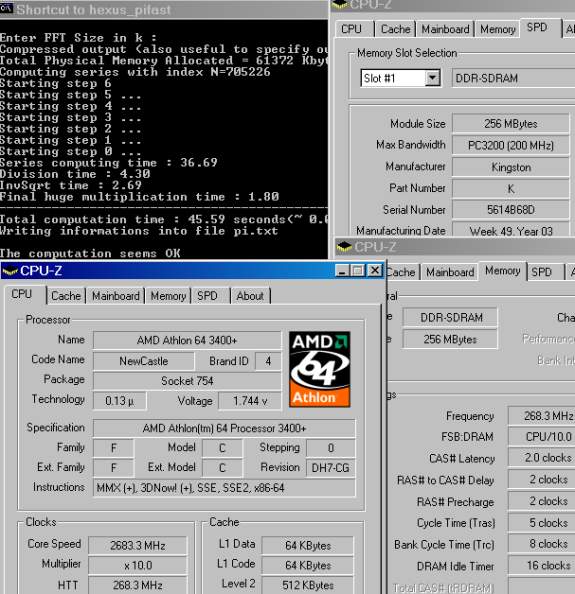
Task: Maximize the front CPU-Z window
Action: click(358, 271)
